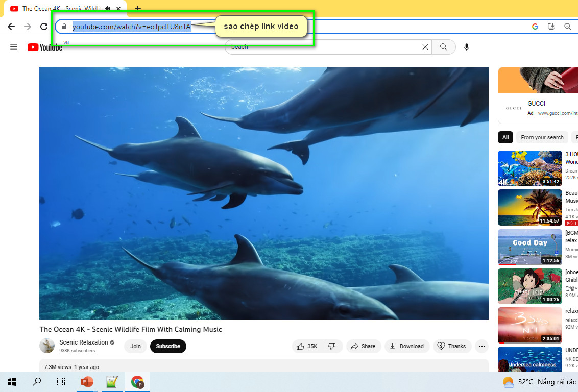The width and height of the screenshot is (578, 392).
Task: Open the Windows Start menu
Action: pyautogui.click(x=12, y=382)
